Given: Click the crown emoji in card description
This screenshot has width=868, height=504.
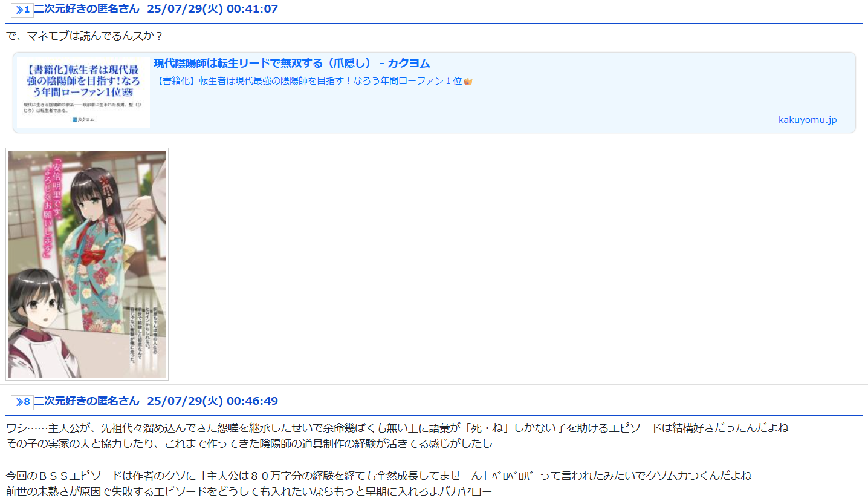Looking at the screenshot, I should [468, 82].
